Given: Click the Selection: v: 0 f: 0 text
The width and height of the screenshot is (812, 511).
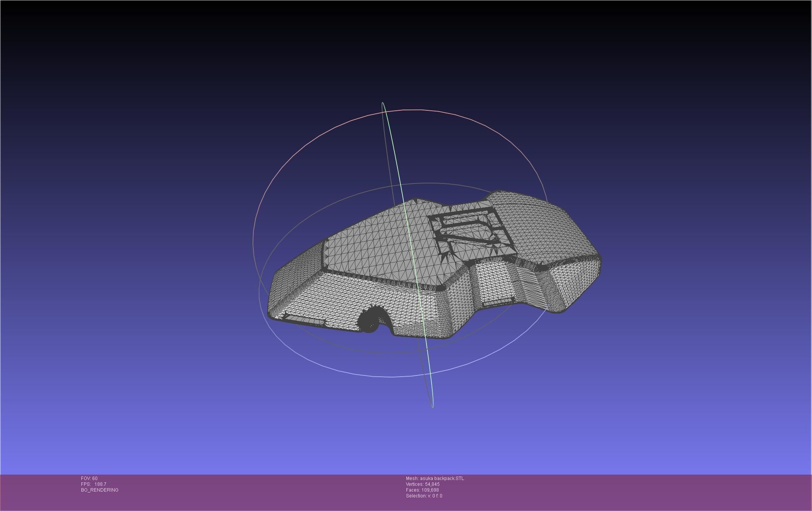Looking at the screenshot, I should (424, 496).
